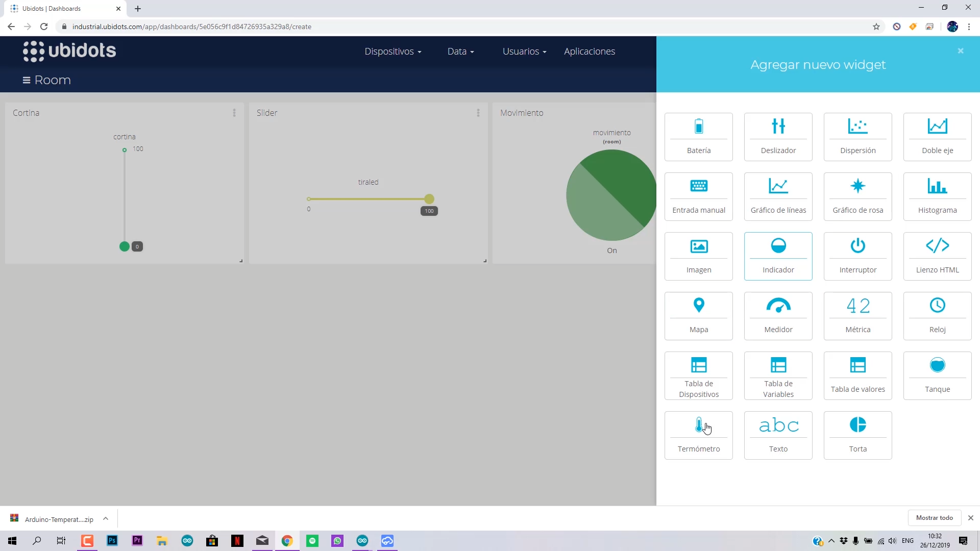Pick the Doble eje chart widget
Screen dimensions: 980x551
(937, 137)
